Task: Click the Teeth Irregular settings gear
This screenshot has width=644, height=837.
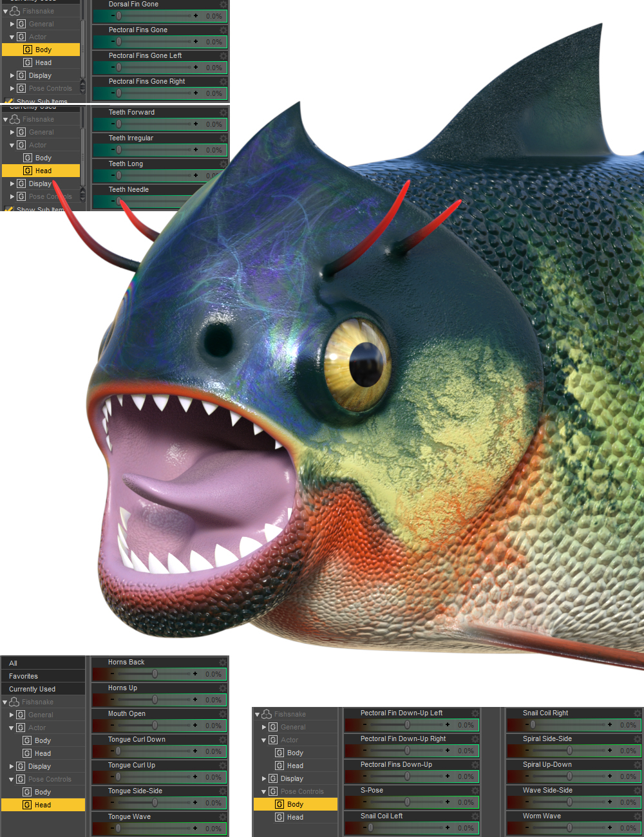Action: point(223,138)
